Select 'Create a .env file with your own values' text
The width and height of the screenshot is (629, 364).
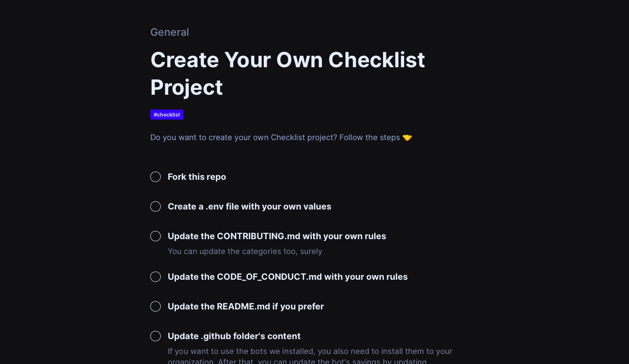pyautogui.click(x=249, y=206)
